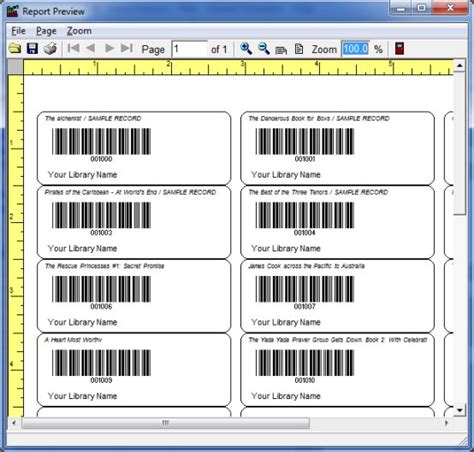The image size is (474, 452).
Task: Print the report using the printer icon
Action: [x=50, y=49]
